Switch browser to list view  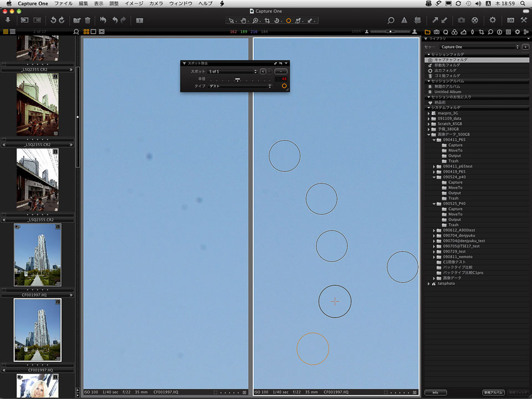(13, 32)
